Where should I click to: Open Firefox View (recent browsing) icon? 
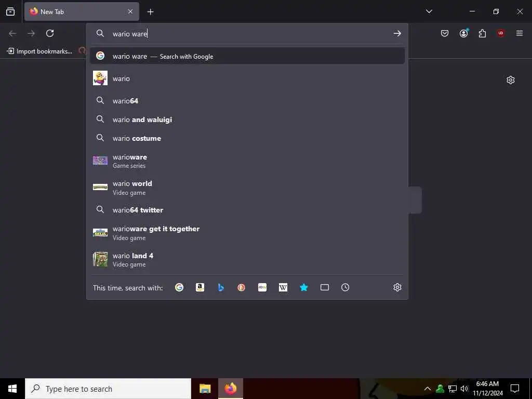point(10,11)
